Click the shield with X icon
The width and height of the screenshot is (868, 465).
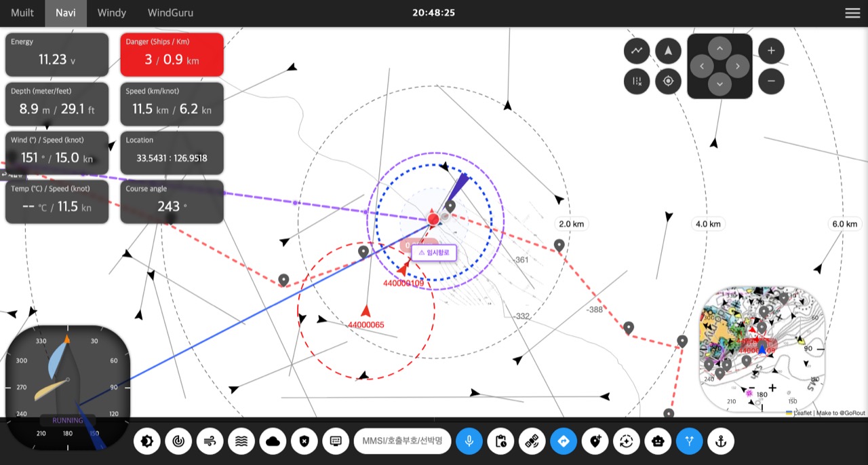coord(304,441)
